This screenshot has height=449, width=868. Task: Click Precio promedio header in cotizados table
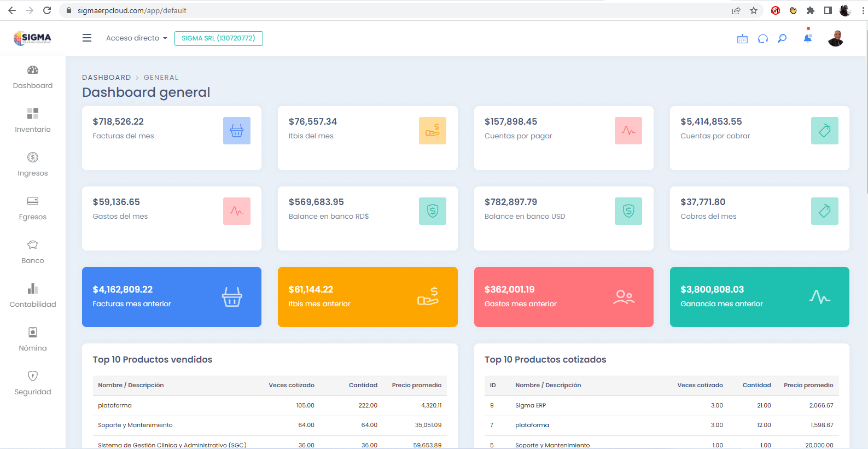(808, 385)
